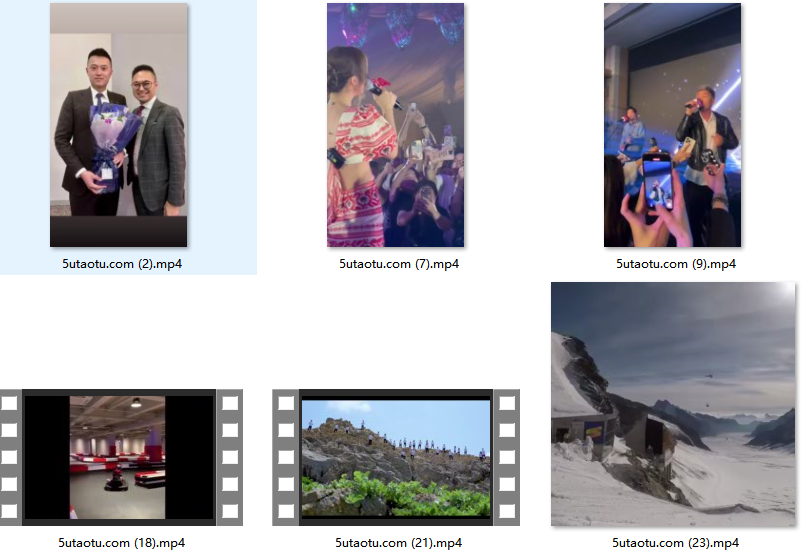The image size is (801, 552).
Task: Select the video thumbnail of two men with bouquet
Action: (x=118, y=125)
